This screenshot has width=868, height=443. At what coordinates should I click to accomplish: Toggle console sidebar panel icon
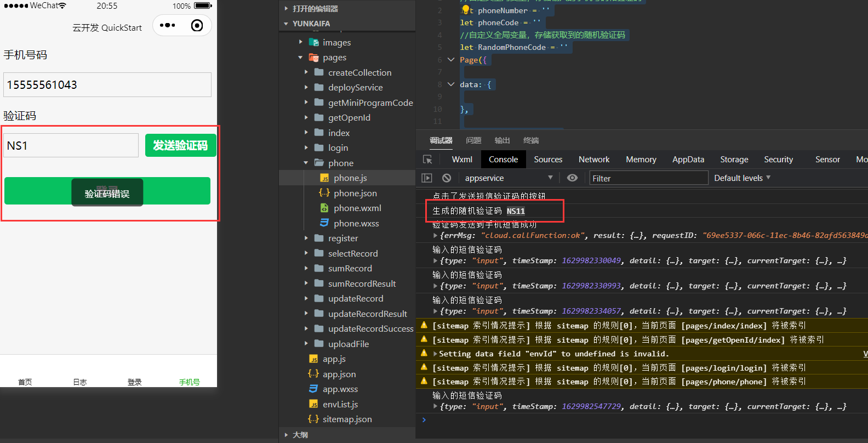[427, 178]
